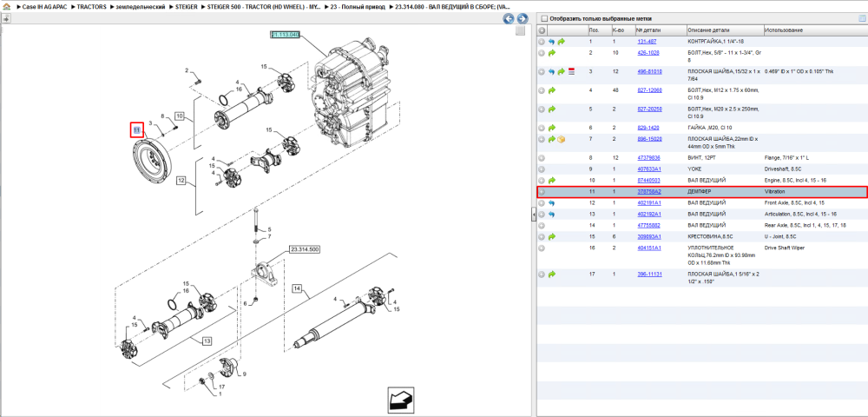Click the green arrow icon for 396-11131

(551, 275)
